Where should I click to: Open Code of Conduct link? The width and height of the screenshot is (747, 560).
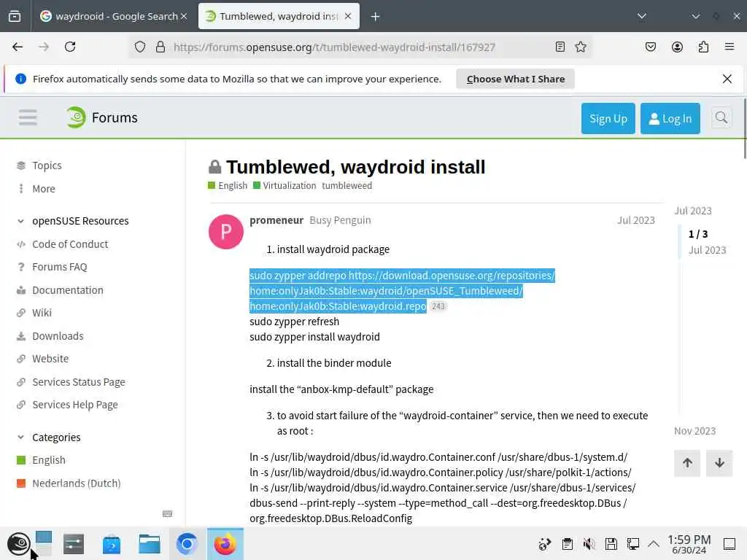70,244
